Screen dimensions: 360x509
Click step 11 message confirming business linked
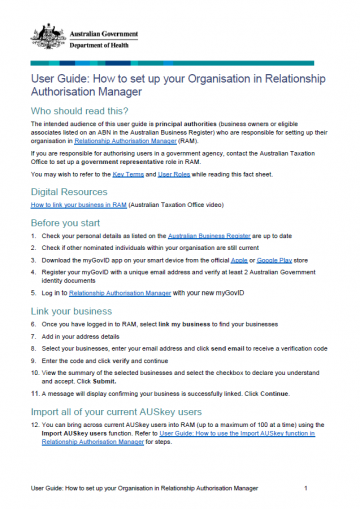166,394
